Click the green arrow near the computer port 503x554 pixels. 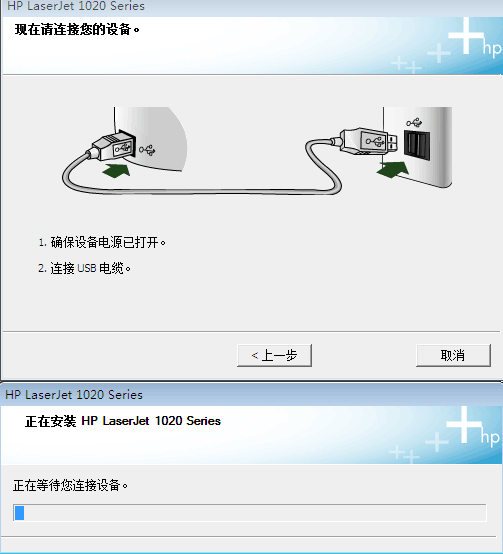(x=393, y=170)
